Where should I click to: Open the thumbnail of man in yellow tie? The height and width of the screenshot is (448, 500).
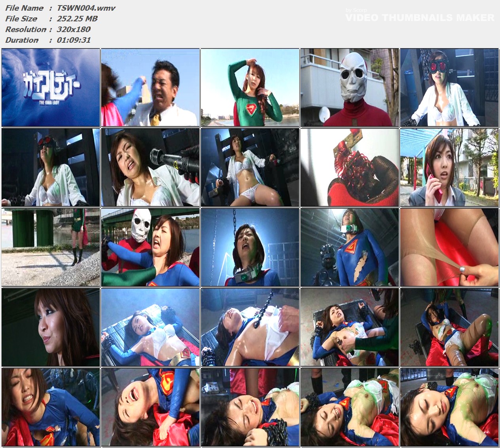tap(150, 87)
